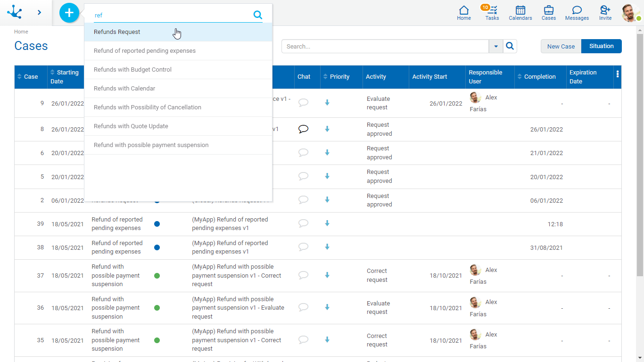Open the Calendars icon
Viewport: 644px width, 362px height.
(x=520, y=13)
